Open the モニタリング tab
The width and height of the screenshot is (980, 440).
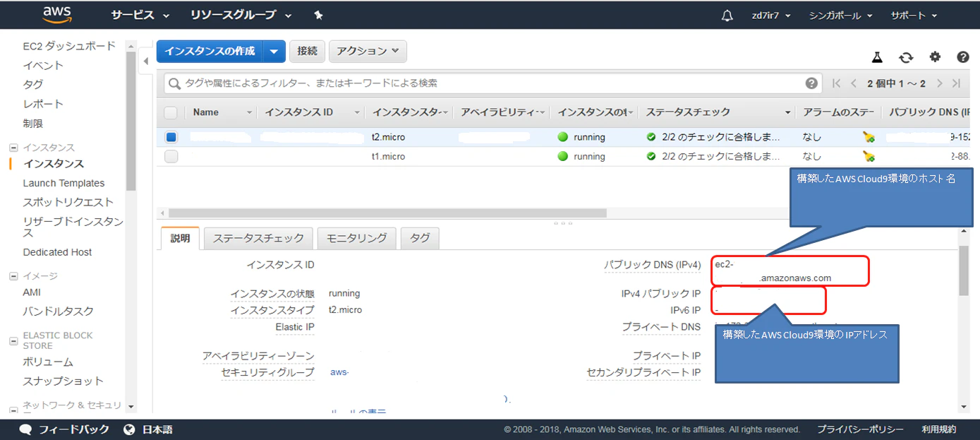[356, 238]
